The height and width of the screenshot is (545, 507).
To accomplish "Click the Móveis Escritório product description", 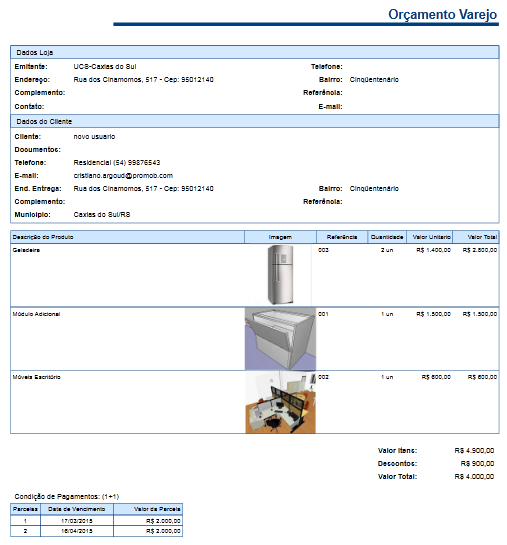I will coord(36,377).
